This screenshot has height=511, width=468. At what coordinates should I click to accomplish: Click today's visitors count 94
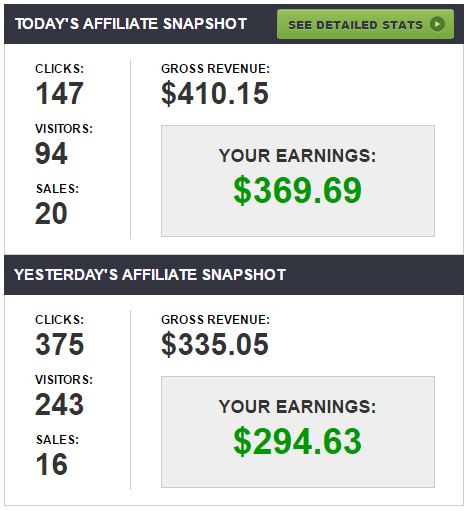point(51,153)
